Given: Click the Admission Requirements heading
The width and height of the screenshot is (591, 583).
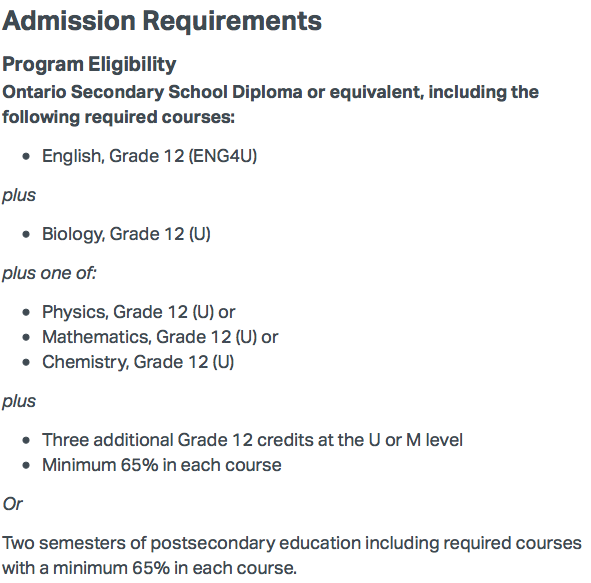Looking at the screenshot, I should tap(162, 21).
